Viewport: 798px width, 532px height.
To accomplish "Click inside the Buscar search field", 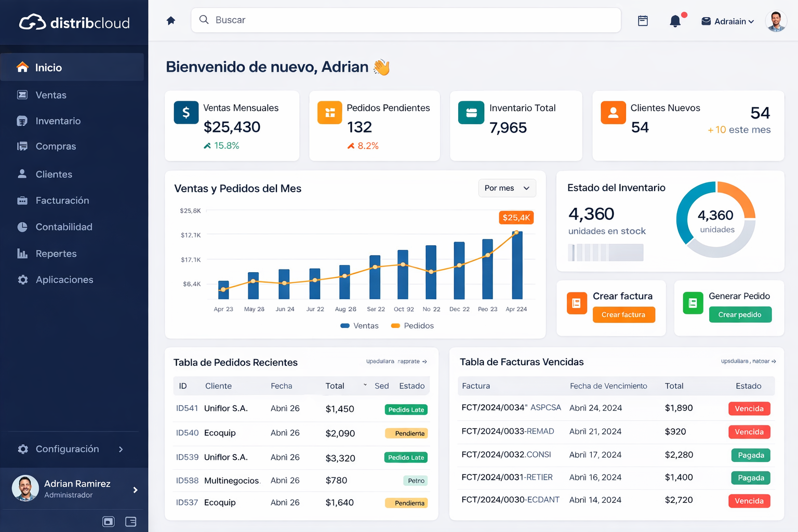I will pyautogui.click(x=405, y=20).
